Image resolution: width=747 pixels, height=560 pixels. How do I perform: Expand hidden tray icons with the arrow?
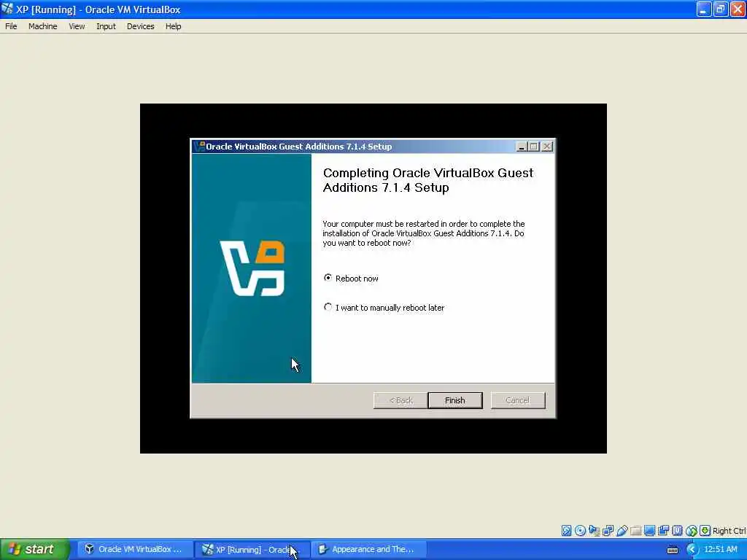pos(692,550)
